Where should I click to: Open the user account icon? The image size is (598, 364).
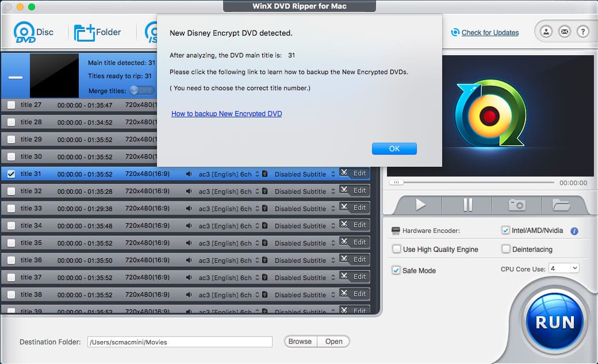(546, 32)
